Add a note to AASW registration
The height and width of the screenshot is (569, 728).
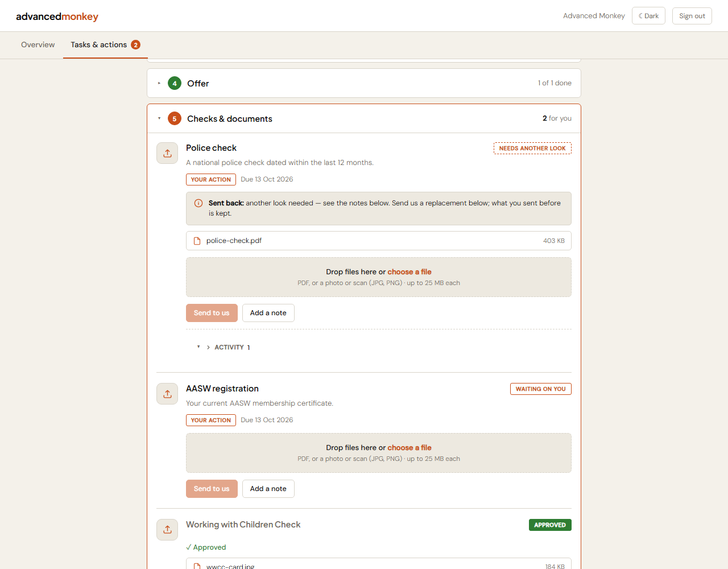click(x=268, y=489)
